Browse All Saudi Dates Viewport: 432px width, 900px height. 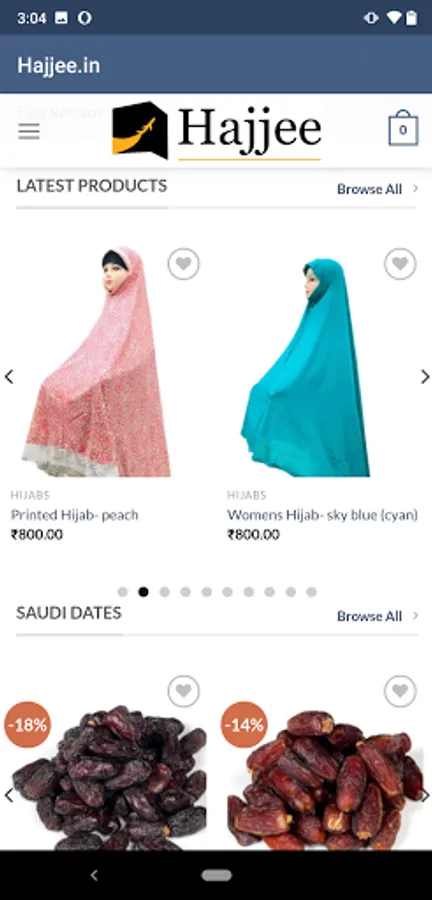(377, 616)
